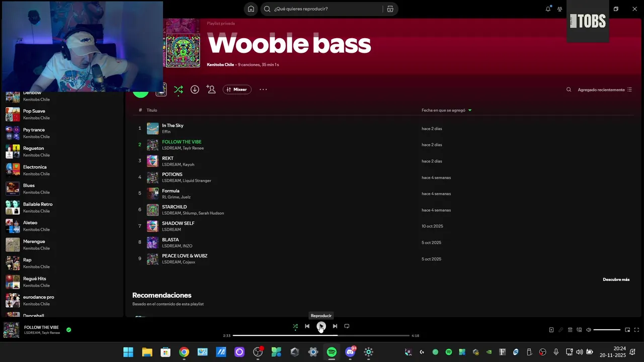This screenshot has height=362, width=644.
Task: Open the Browse icon in search bar
Action: (390, 9)
